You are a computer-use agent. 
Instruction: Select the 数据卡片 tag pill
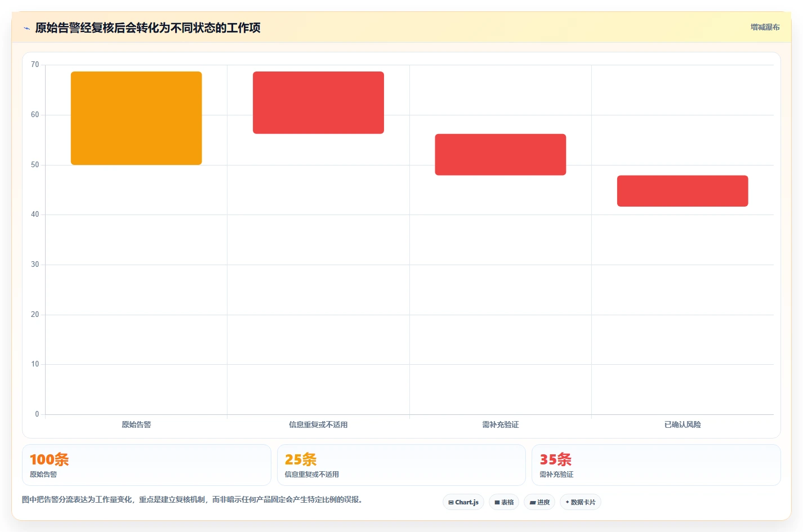point(581,502)
